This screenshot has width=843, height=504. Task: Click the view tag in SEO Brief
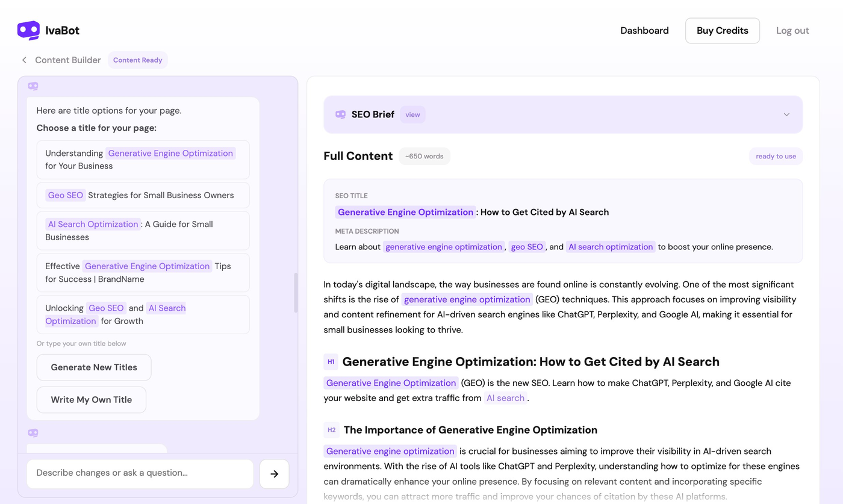pos(412,114)
